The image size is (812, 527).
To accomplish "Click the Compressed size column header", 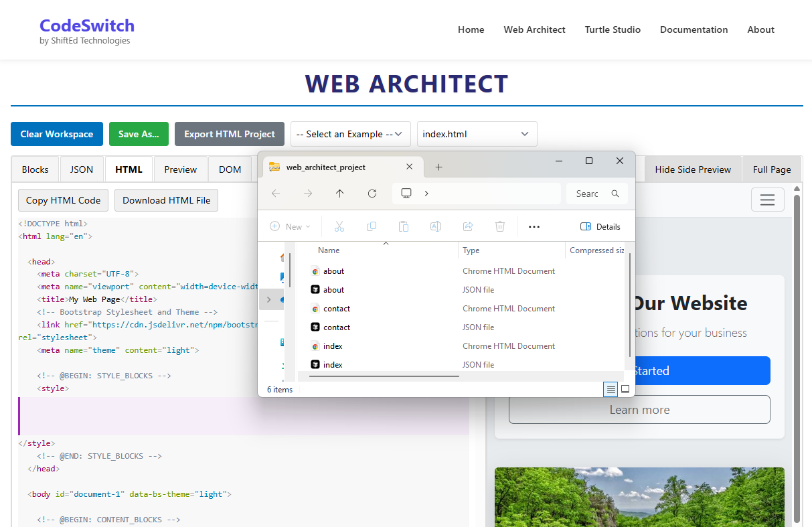I will pyautogui.click(x=596, y=250).
